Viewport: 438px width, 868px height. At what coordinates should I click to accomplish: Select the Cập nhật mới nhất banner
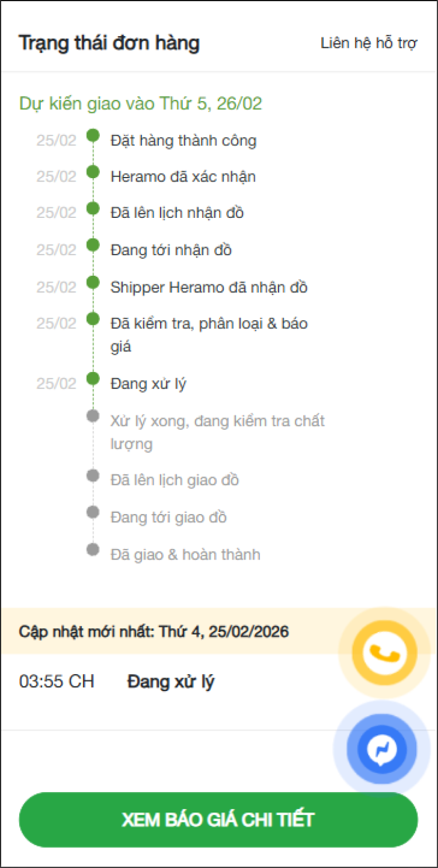point(154,631)
